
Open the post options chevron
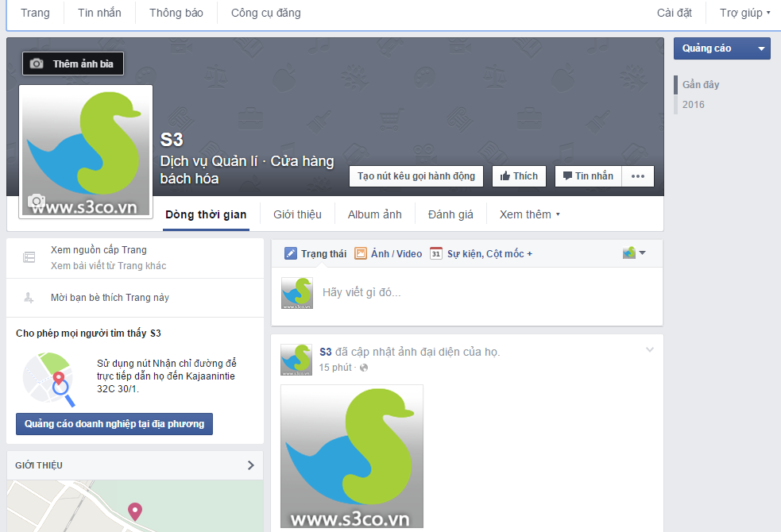point(649,350)
